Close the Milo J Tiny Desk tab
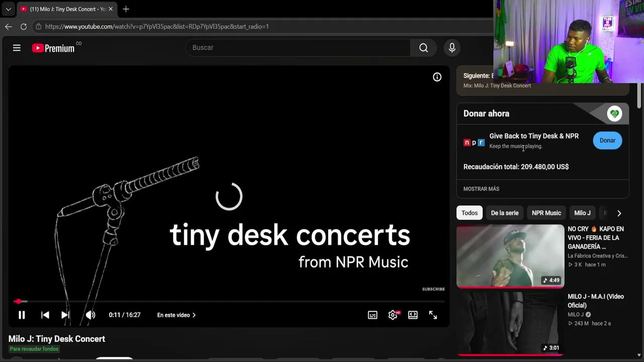 click(111, 9)
